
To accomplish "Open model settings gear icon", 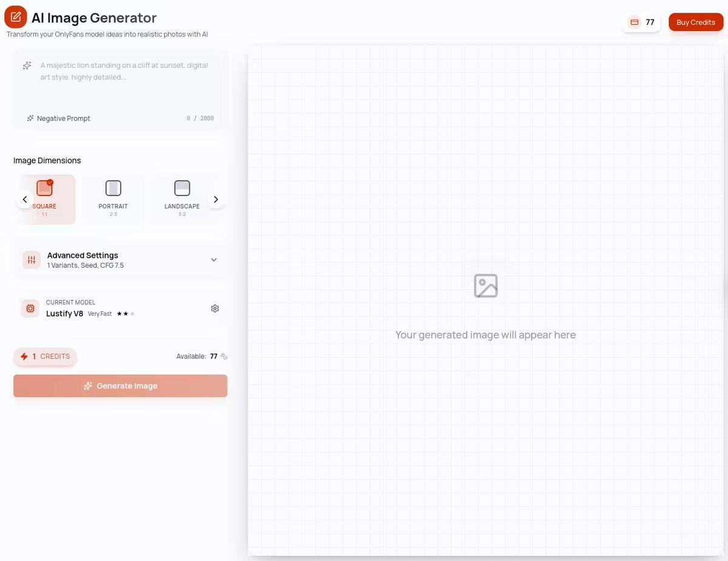I will click(215, 308).
